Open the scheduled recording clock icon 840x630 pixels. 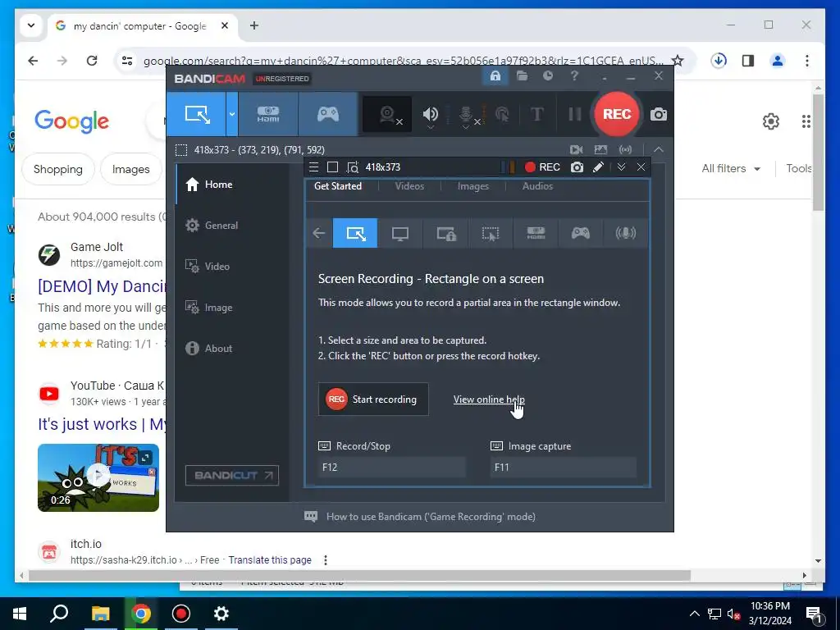point(547,76)
